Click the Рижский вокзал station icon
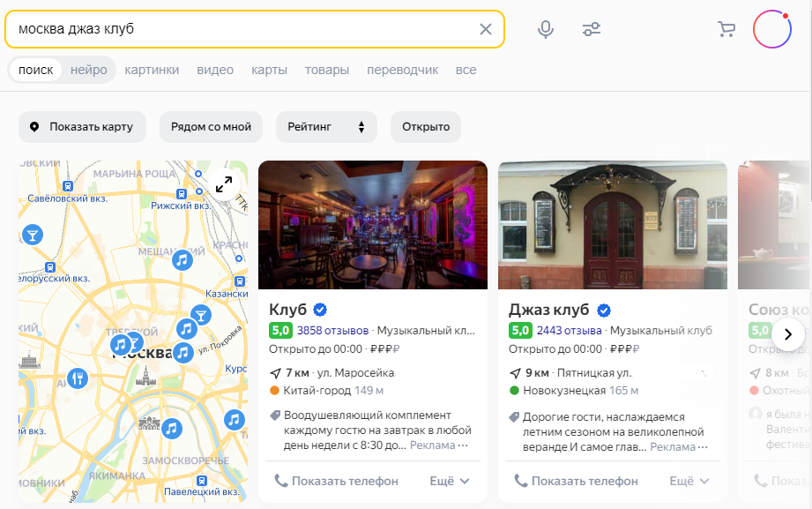 [182, 194]
